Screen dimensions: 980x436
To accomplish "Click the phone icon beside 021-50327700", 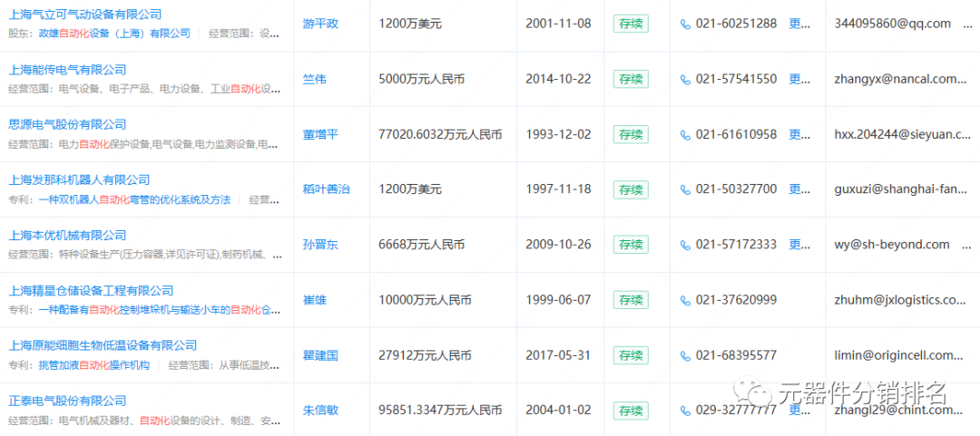I will coord(686,189).
